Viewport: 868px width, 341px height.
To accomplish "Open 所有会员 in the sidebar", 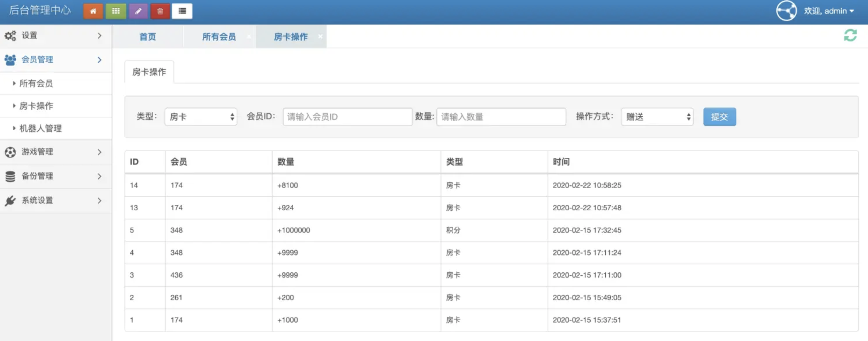I will click(36, 83).
